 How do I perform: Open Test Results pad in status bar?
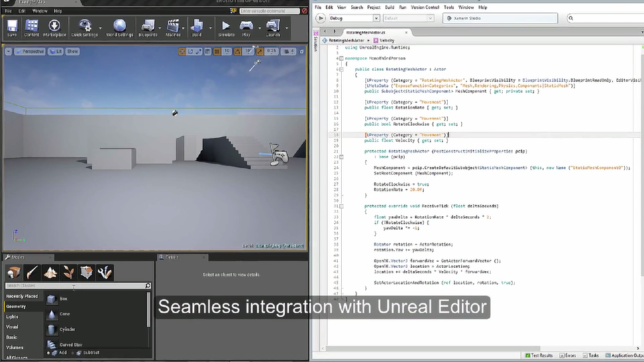(539, 355)
